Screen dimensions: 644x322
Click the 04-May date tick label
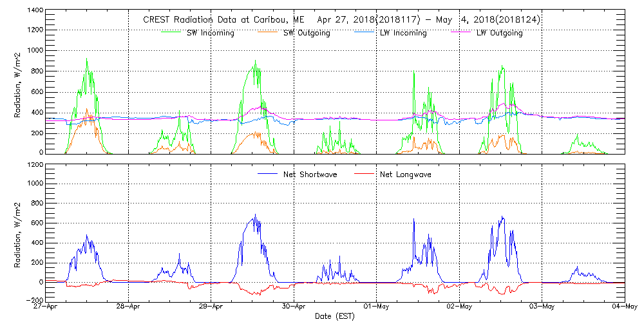coord(624,307)
